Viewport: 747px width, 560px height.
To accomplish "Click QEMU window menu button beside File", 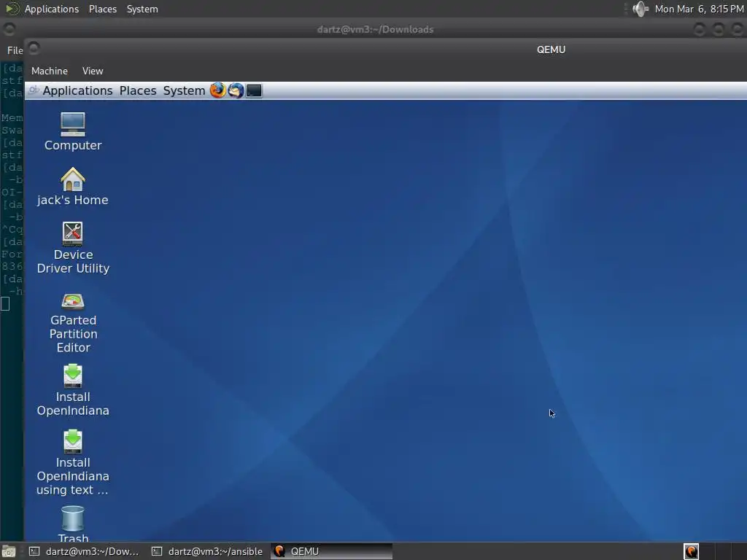I will click(34, 48).
